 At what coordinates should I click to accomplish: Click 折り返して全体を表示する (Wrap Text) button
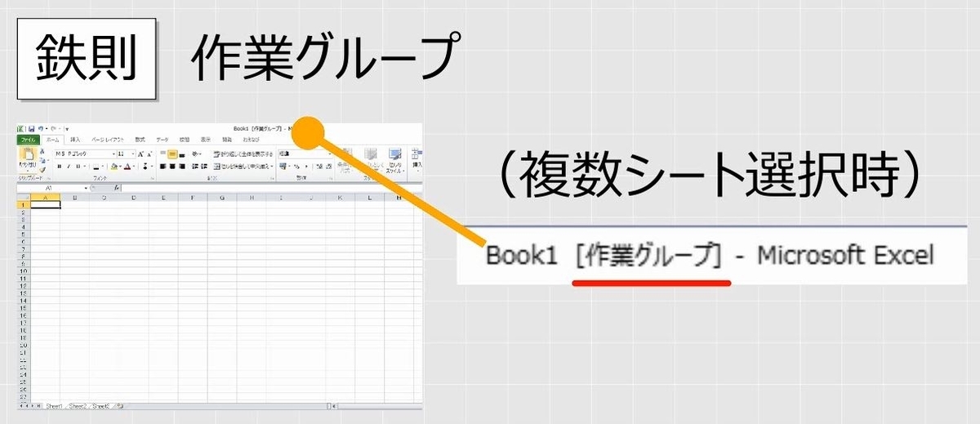244,154
